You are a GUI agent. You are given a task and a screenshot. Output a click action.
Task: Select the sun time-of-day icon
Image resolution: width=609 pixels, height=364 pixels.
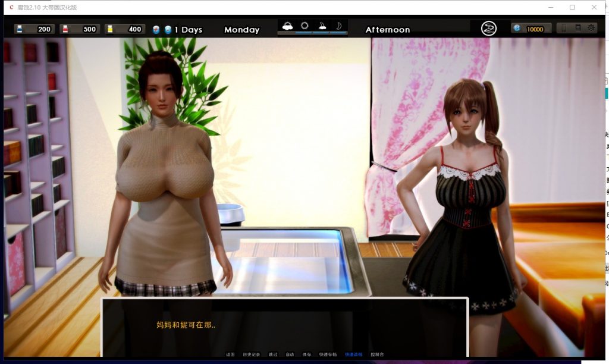[304, 26]
